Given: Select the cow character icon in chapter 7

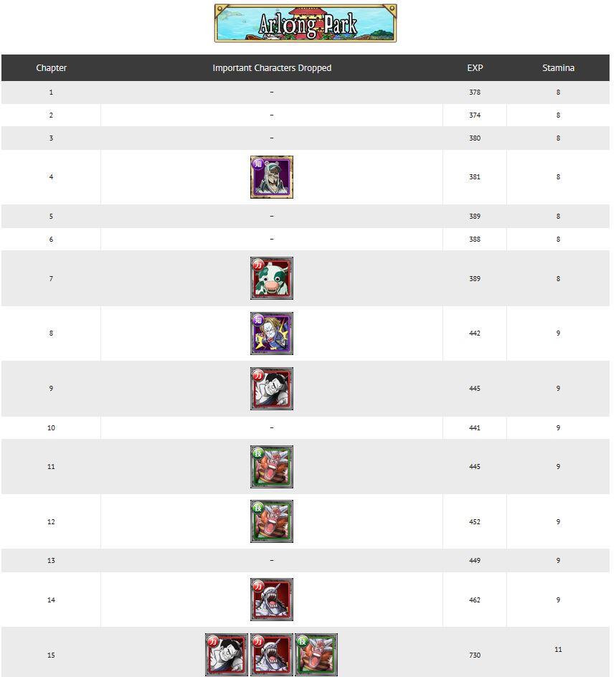Looking at the screenshot, I should pyautogui.click(x=272, y=278).
